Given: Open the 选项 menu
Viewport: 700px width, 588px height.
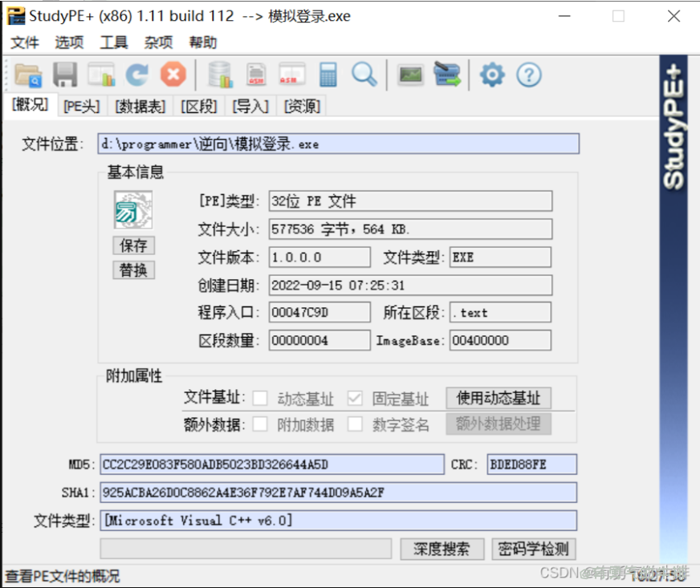Looking at the screenshot, I should [x=69, y=43].
